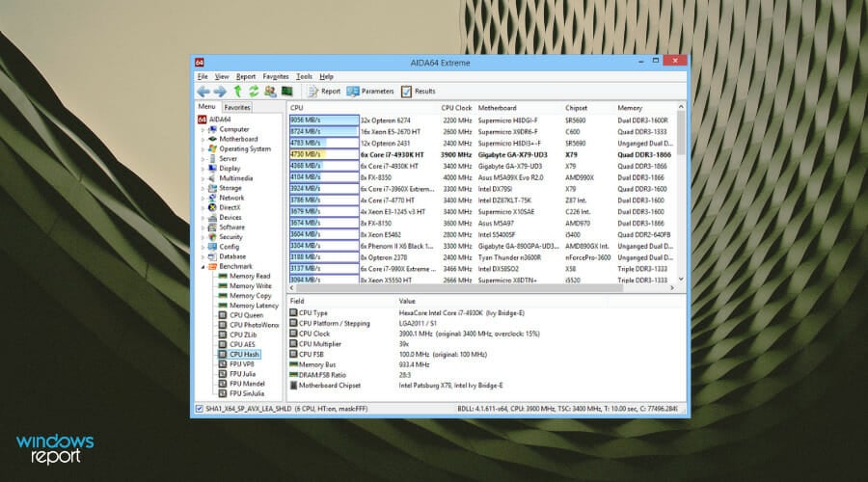Click the highlighted 4730 MB/s result bar
The image size is (868, 482).
pyautogui.click(x=324, y=154)
